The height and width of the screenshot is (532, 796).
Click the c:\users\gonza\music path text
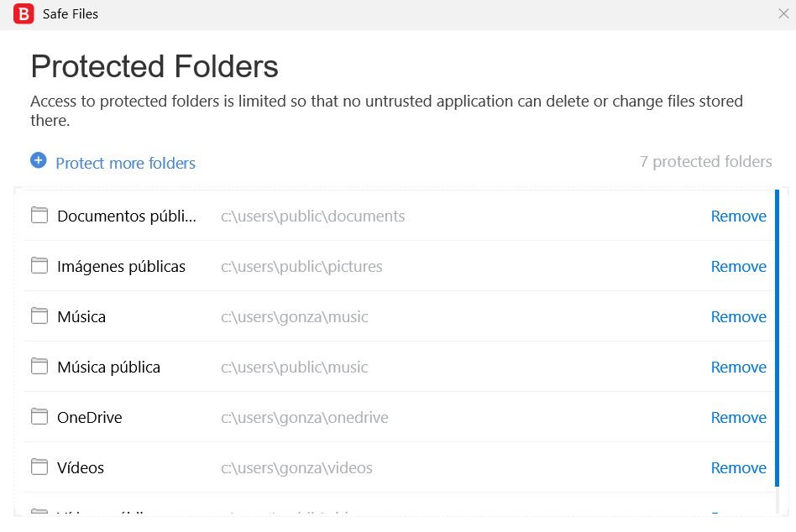(295, 317)
